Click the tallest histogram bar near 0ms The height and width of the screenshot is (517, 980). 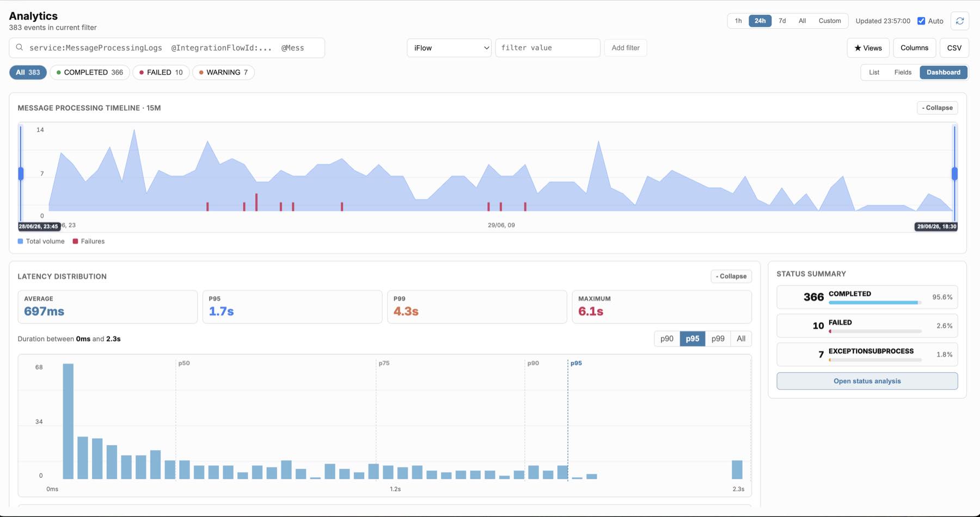point(68,421)
